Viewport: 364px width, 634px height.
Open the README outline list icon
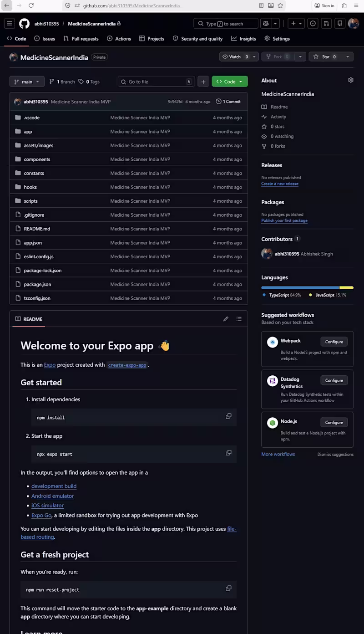coord(239,319)
